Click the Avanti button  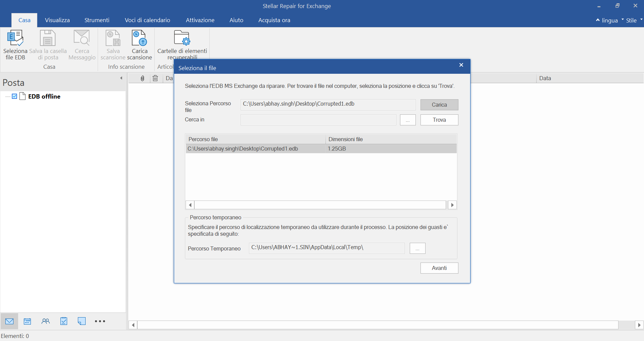(439, 268)
